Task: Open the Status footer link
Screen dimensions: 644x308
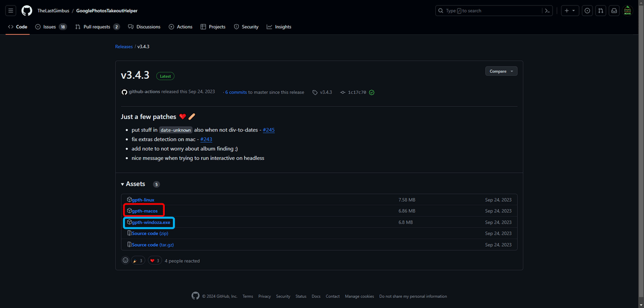Action: pyautogui.click(x=301, y=296)
